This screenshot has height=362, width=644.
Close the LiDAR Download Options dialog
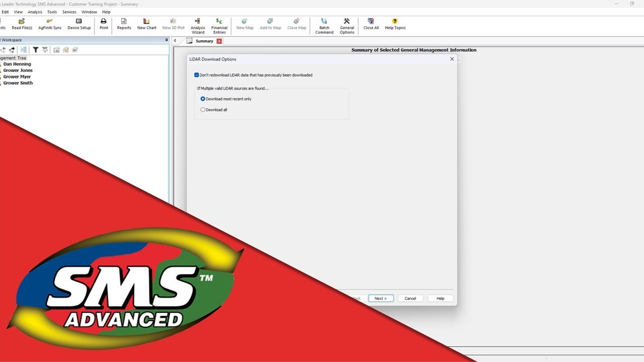(452, 59)
